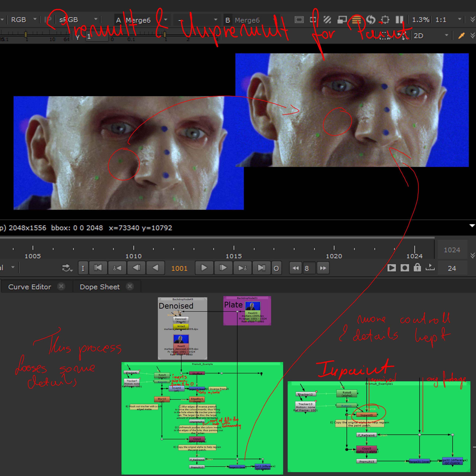Toggle the proxy mode icon
Image resolution: width=476 pixels, height=476 pixels.
342,20
